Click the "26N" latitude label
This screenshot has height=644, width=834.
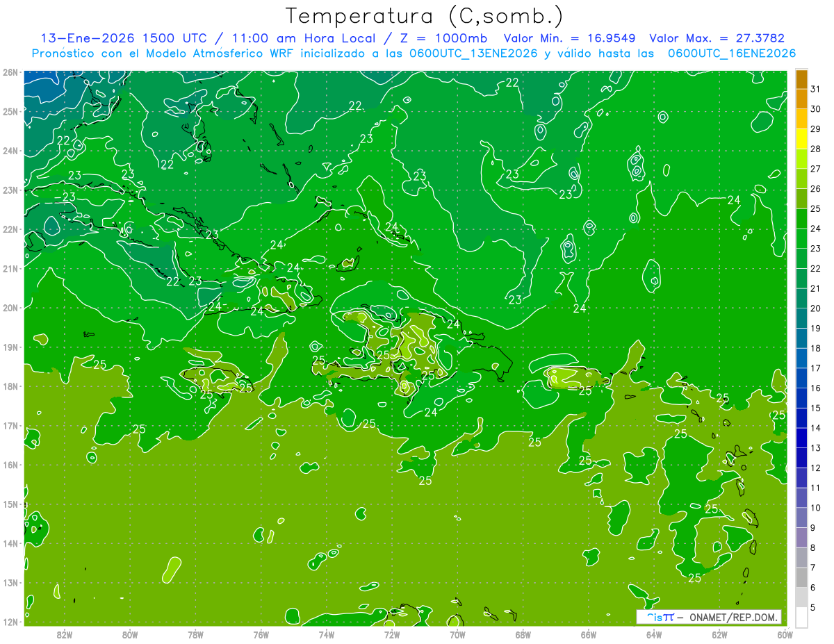[10, 72]
